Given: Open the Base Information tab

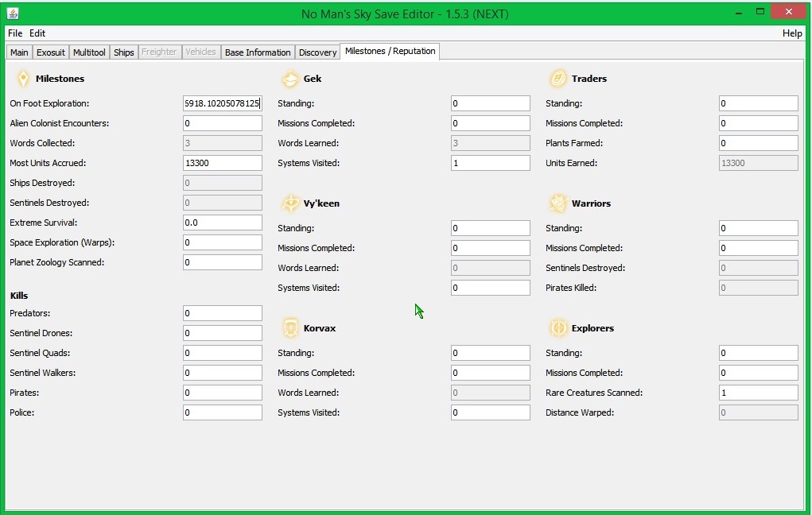Looking at the screenshot, I should pos(258,52).
